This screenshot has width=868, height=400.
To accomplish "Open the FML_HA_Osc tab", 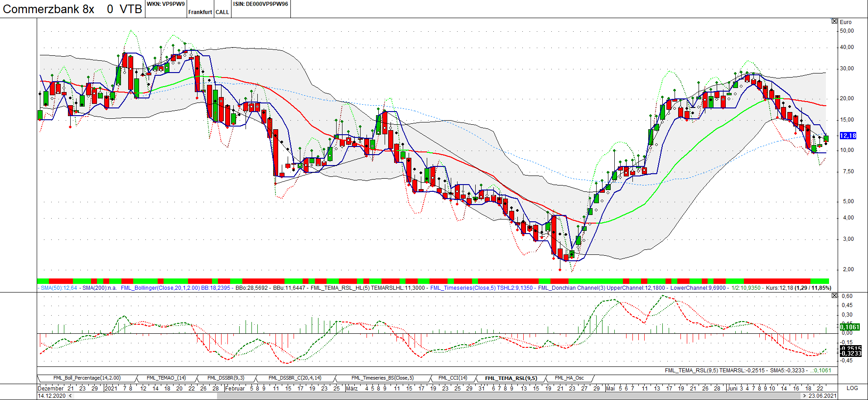I will tap(569, 378).
